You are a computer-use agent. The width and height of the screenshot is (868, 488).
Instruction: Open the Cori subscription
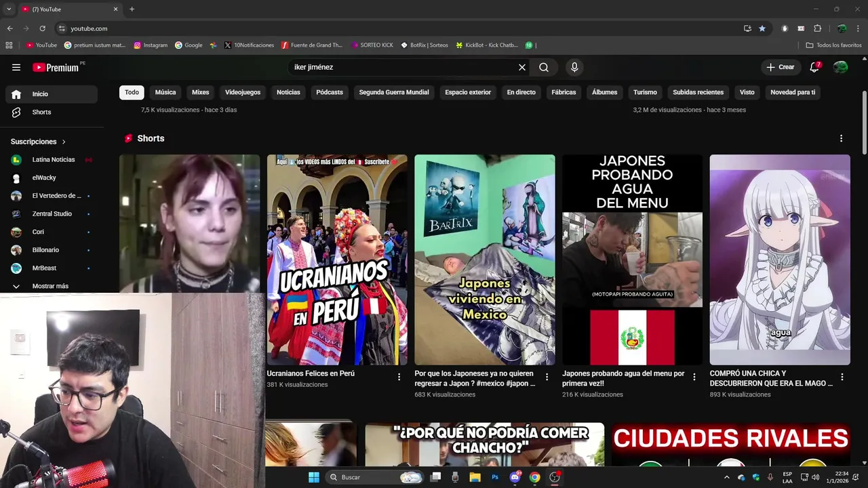pos(52,232)
